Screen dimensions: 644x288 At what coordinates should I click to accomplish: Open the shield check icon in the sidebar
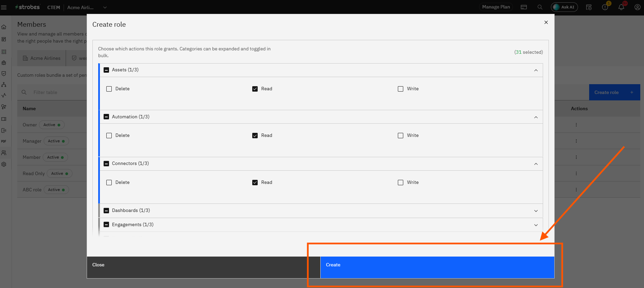[x=4, y=74]
